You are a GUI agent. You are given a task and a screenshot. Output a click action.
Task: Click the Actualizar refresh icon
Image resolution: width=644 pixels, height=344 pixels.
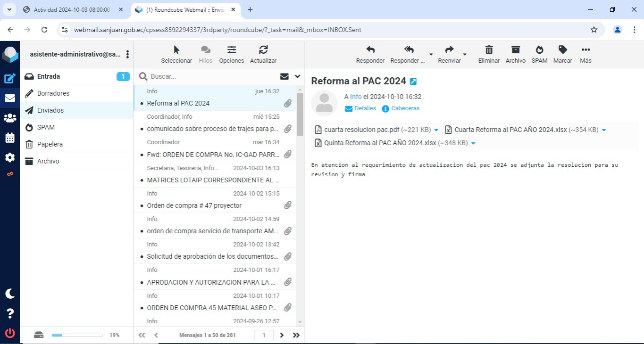(263, 54)
